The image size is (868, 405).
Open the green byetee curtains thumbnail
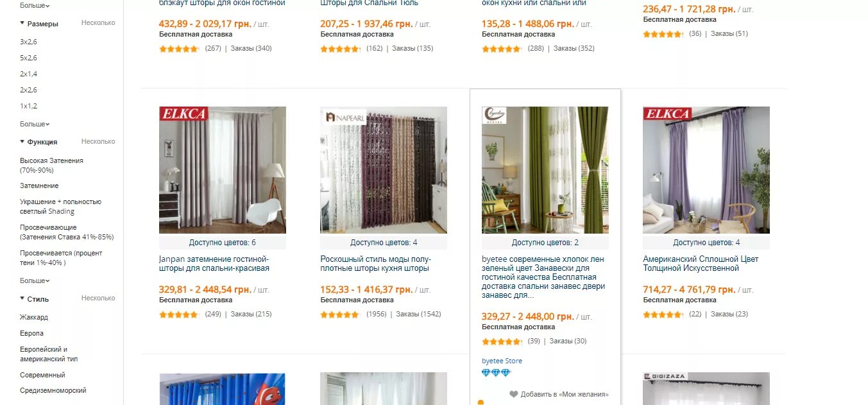(545, 170)
